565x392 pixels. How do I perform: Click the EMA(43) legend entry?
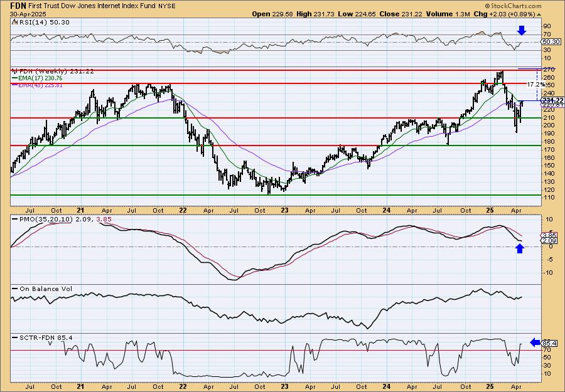tap(37, 85)
